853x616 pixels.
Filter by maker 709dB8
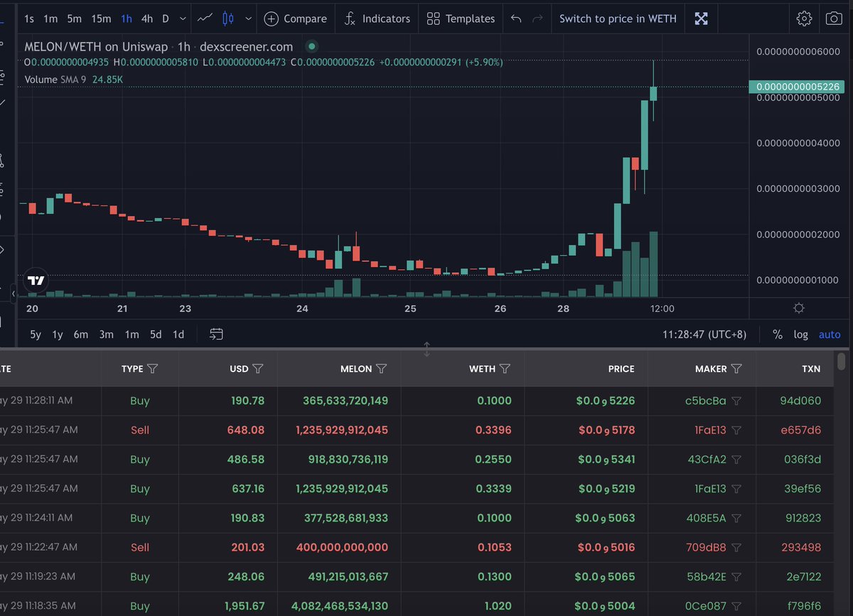click(736, 548)
